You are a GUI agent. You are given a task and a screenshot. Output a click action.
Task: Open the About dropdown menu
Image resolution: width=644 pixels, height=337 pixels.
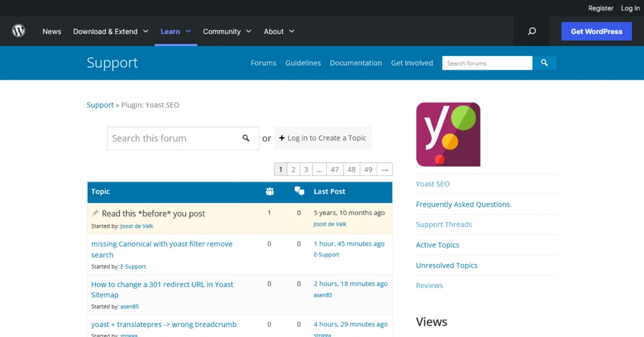point(279,31)
